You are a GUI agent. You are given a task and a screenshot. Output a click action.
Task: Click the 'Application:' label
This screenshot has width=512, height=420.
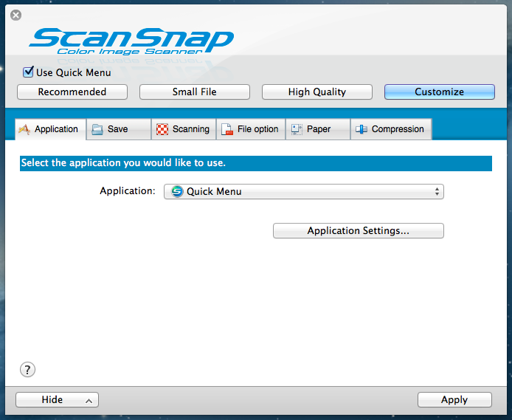[128, 190]
